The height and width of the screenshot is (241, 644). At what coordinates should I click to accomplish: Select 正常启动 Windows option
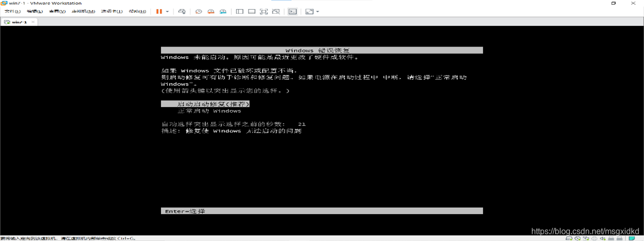click(209, 111)
